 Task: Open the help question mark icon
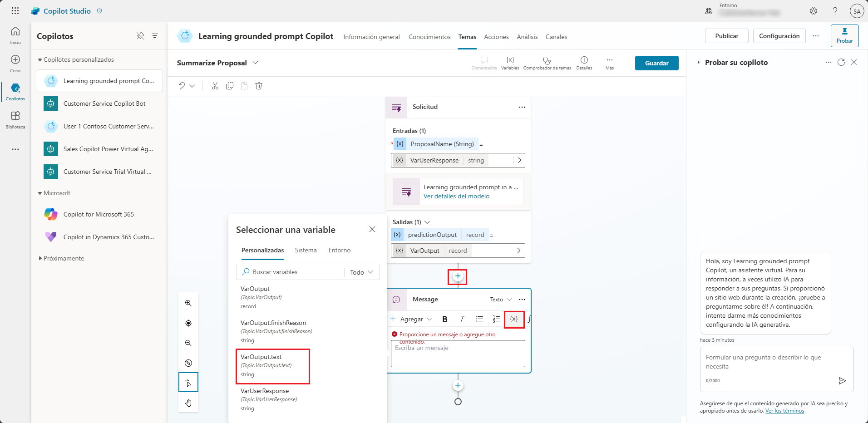[835, 11]
